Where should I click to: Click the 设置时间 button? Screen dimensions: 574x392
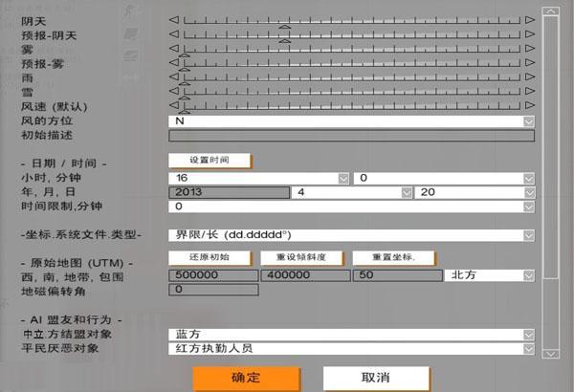click(210, 161)
